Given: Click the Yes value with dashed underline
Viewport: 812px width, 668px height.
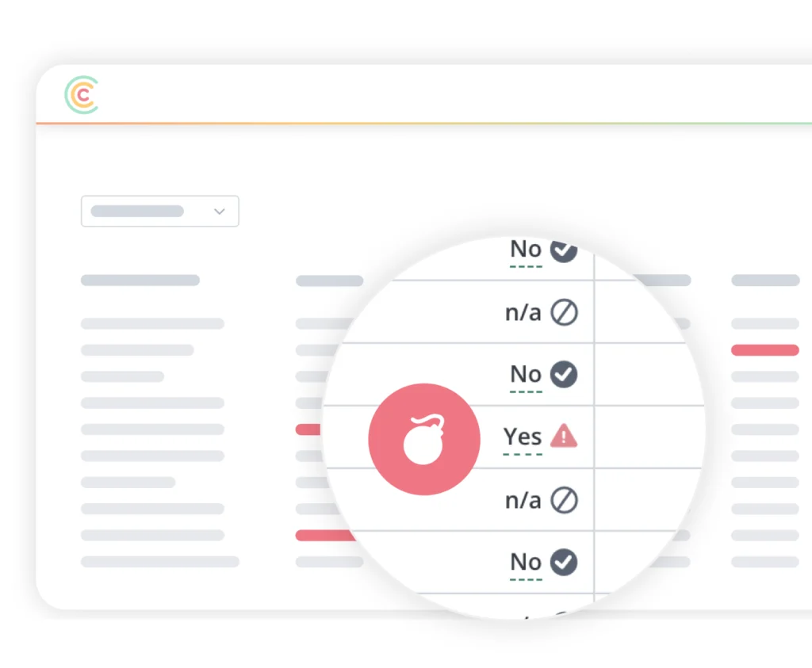Looking at the screenshot, I should 523,437.
